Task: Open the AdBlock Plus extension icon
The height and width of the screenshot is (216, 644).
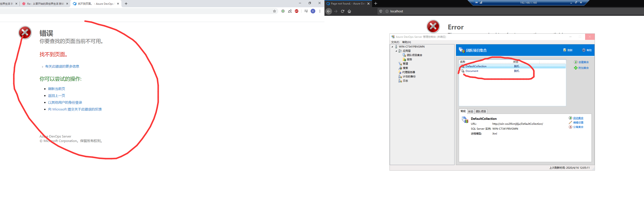Action: pyautogui.click(x=297, y=11)
